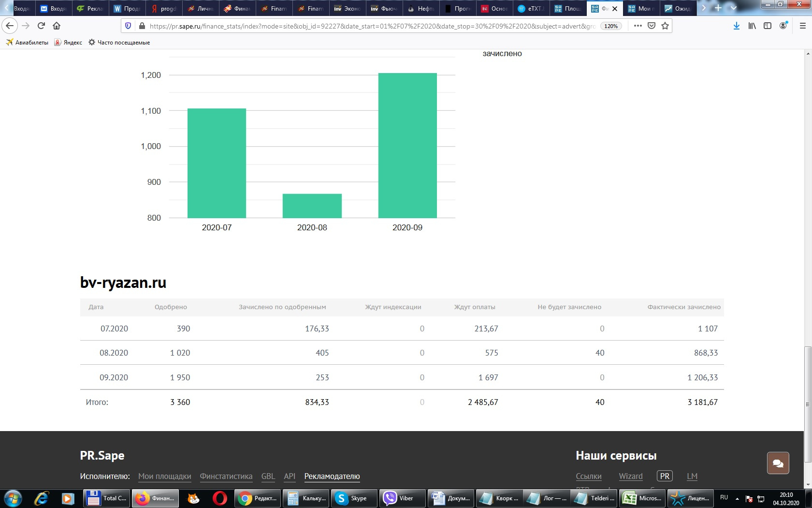Switch keyboard language RU indicator
Viewport: 812px width, 508px height.
pos(724,497)
